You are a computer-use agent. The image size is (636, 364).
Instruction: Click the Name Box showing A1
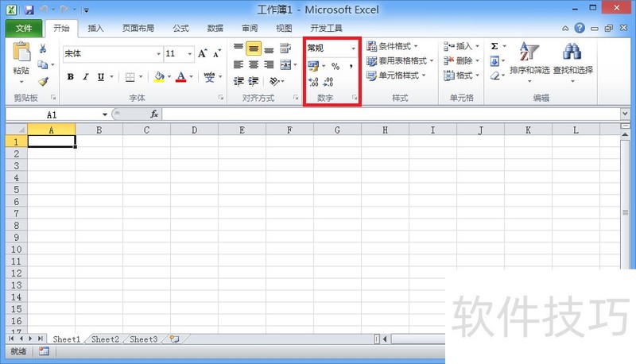(x=52, y=114)
